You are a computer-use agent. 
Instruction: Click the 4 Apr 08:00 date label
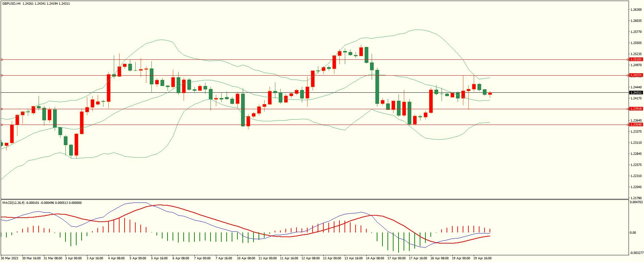(x=116, y=258)
